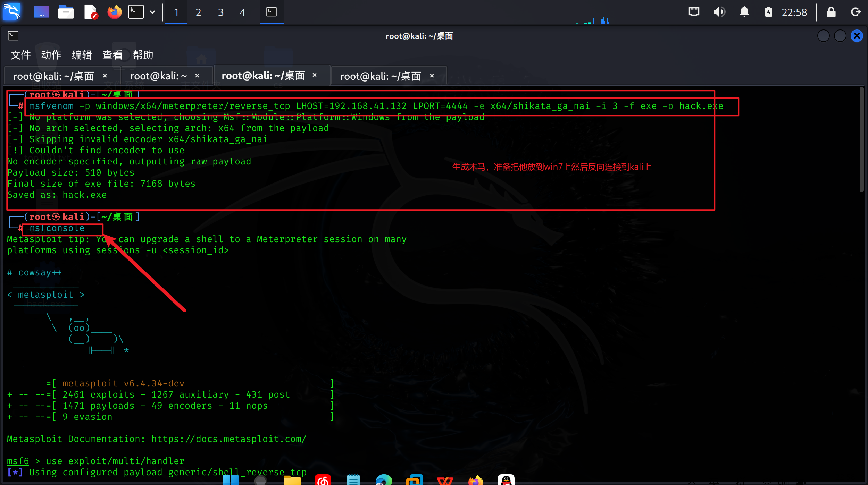Image resolution: width=868 pixels, height=485 pixels.
Task: Launch Firefox from the top panel
Action: pyautogui.click(x=114, y=12)
